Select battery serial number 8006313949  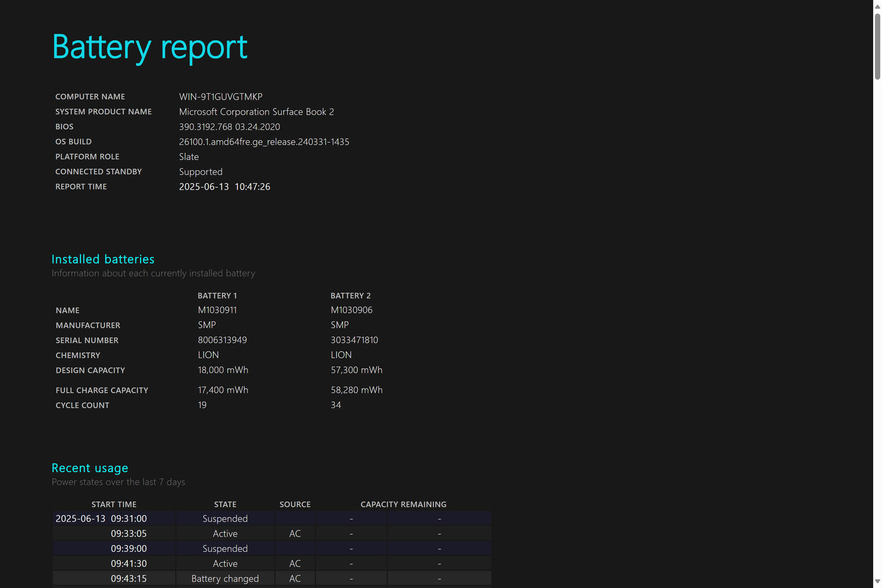pos(222,340)
